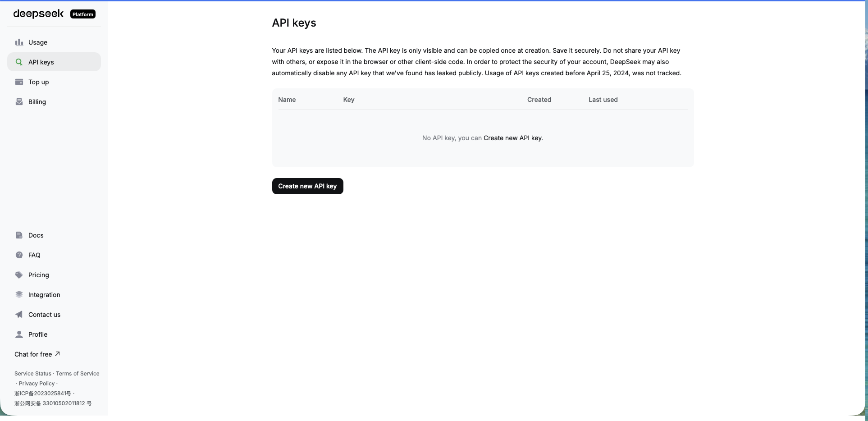The width and height of the screenshot is (868, 421).
Task: Open the Terms of Service link
Action: tap(78, 374)
